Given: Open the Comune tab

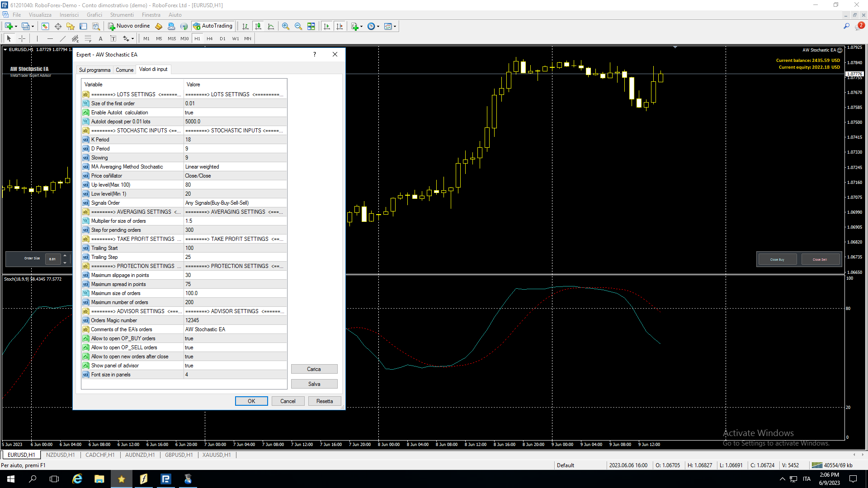Looking at the screenshot, I should click(124, 70).
